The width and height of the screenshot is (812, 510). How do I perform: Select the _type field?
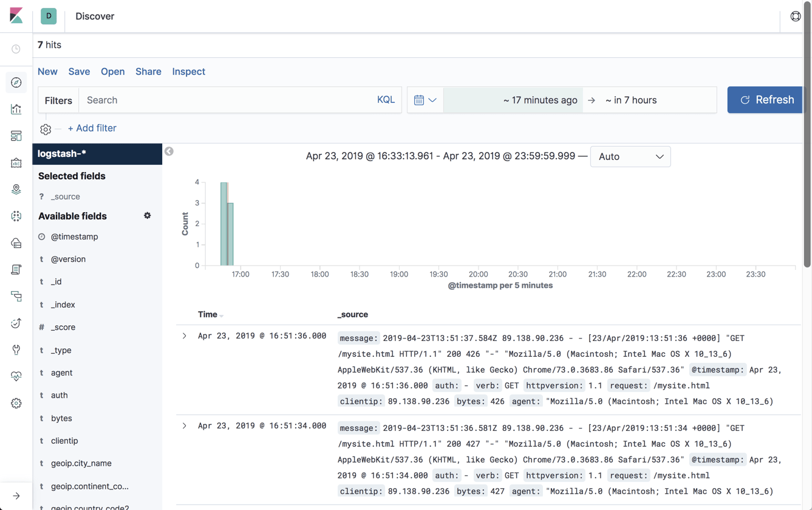tap(61, 351)
